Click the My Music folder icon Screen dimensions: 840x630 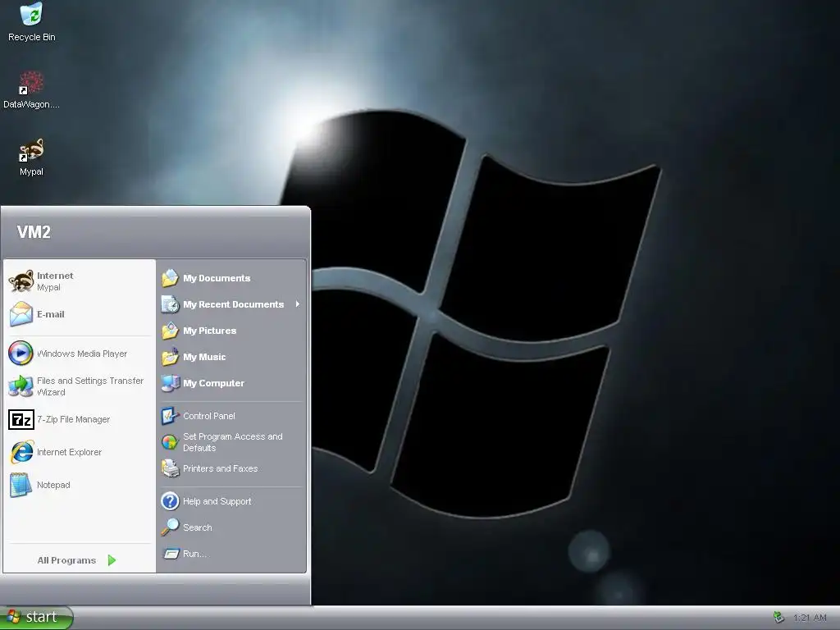(x=171, y=356)
